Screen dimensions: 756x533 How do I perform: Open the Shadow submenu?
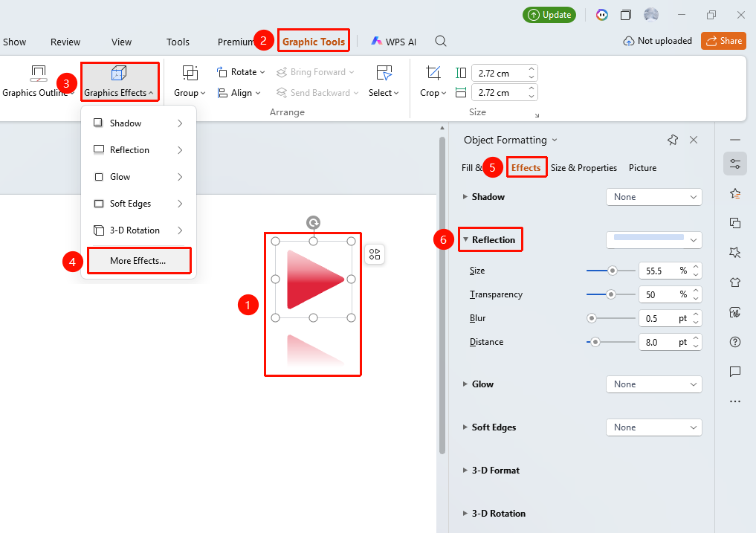[x=138, y=123]
